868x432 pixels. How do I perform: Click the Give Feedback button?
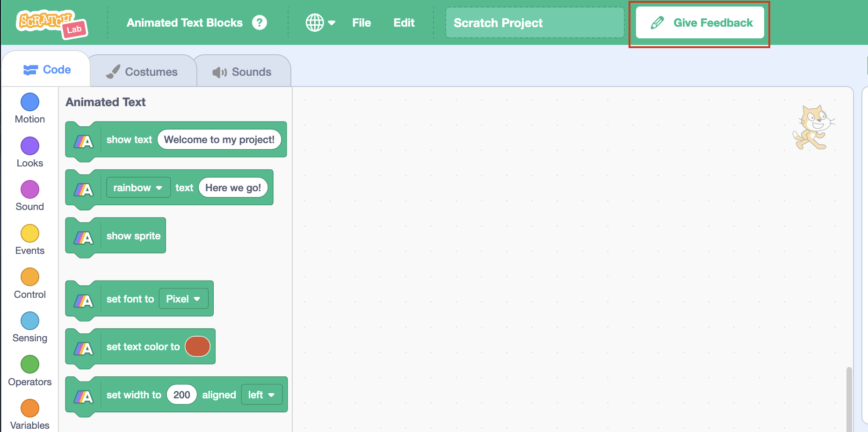click(700, 23)
